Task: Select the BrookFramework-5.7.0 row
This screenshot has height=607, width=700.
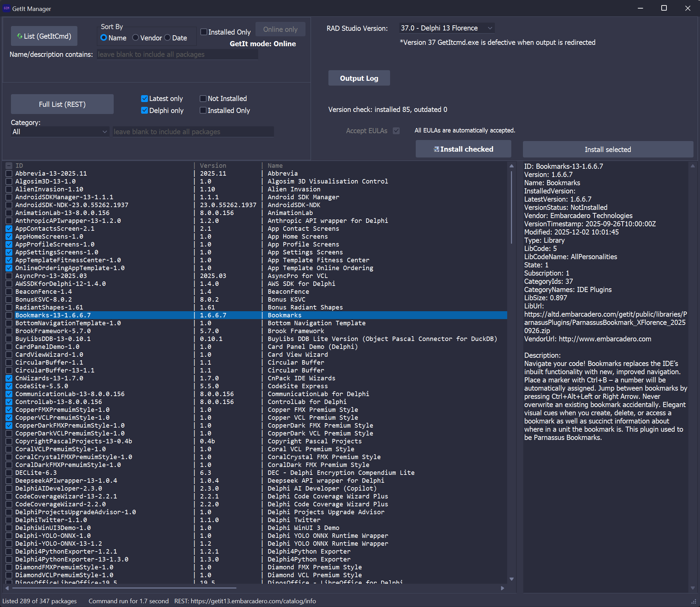Action: pyautogui.click(x=256, y=331)
